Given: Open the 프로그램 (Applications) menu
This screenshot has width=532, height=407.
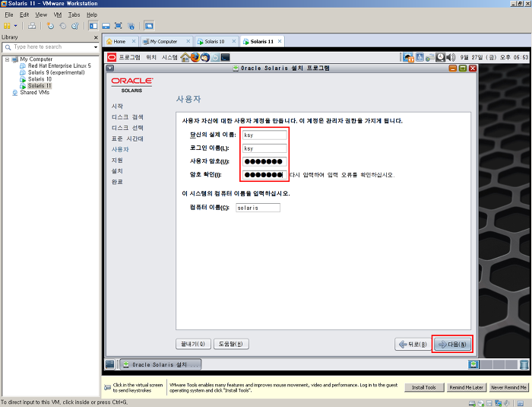Looking at the screenshot, I should [x=129, y=57].
